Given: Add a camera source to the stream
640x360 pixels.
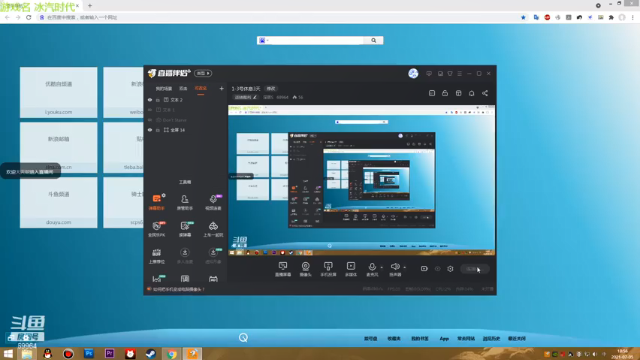Looking at the screenshot, I should point(305,269).
